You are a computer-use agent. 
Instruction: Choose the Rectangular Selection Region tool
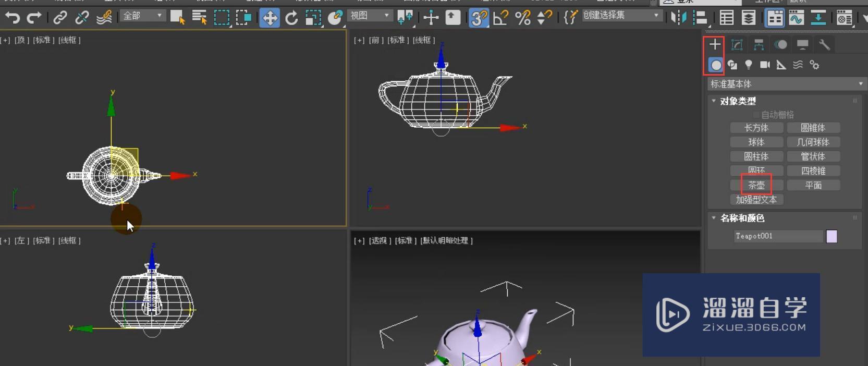click(x=222, y=18)
